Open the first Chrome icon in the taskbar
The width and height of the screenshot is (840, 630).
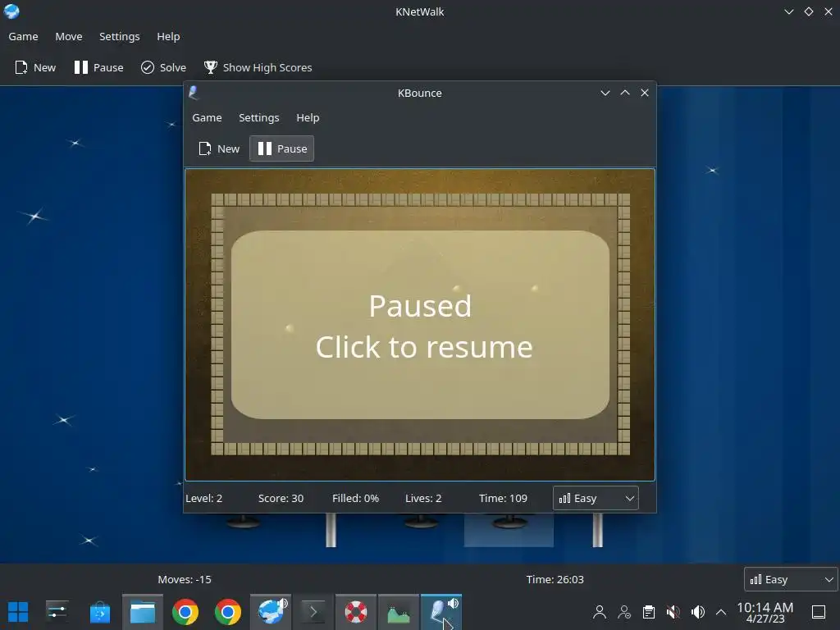point(185,612)
